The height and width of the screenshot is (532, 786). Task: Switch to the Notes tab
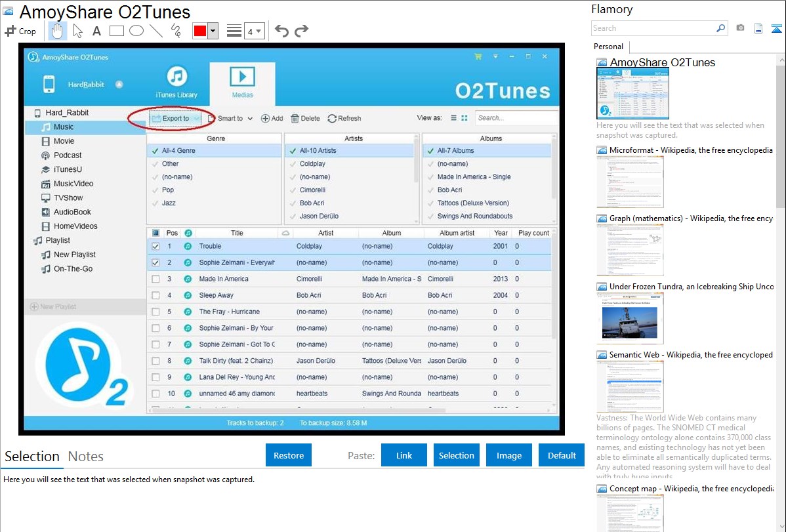tap(86, 457)
